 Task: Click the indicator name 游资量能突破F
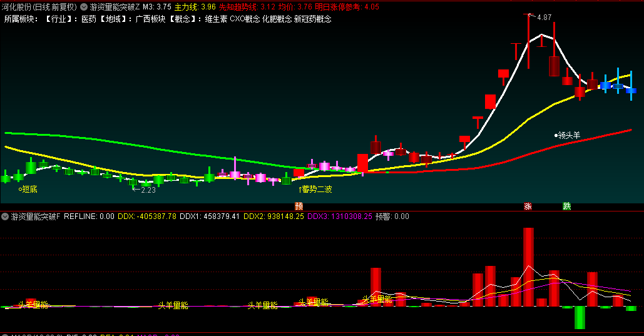tap(35, 216)
